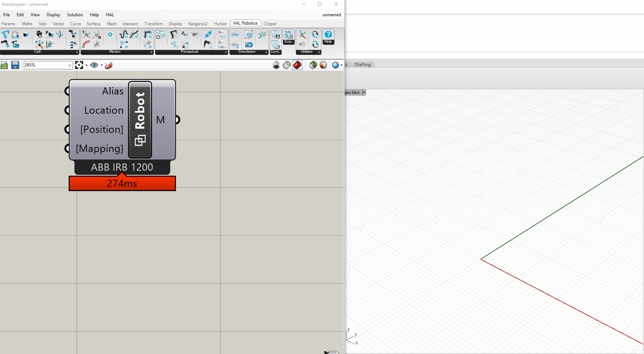Select the robot controller cabinet icon

click(x=15, y=44)
